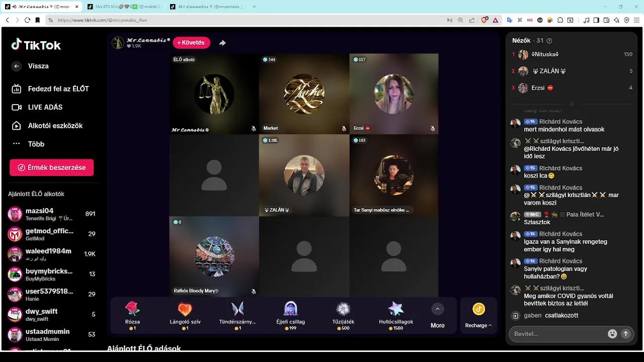Send an Éjjeli csillag gift
644x362 pixels.
[x=291, y=315]
